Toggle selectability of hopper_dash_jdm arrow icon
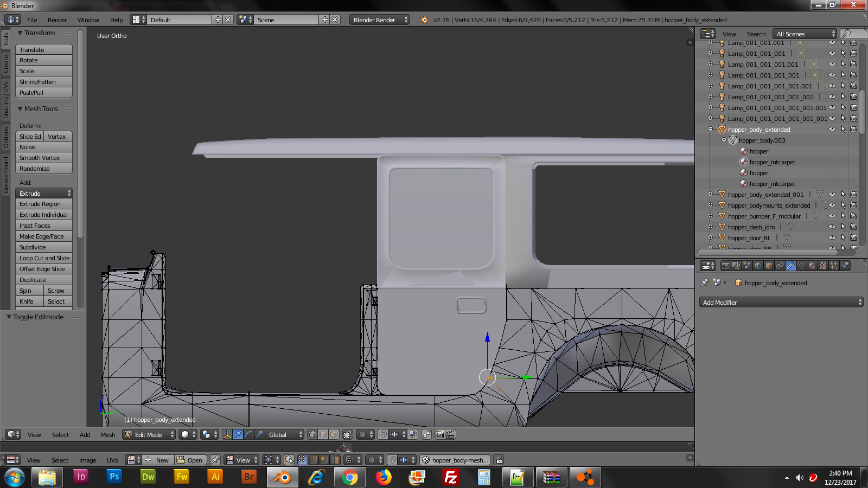The image size is (868, 488). 843,227
